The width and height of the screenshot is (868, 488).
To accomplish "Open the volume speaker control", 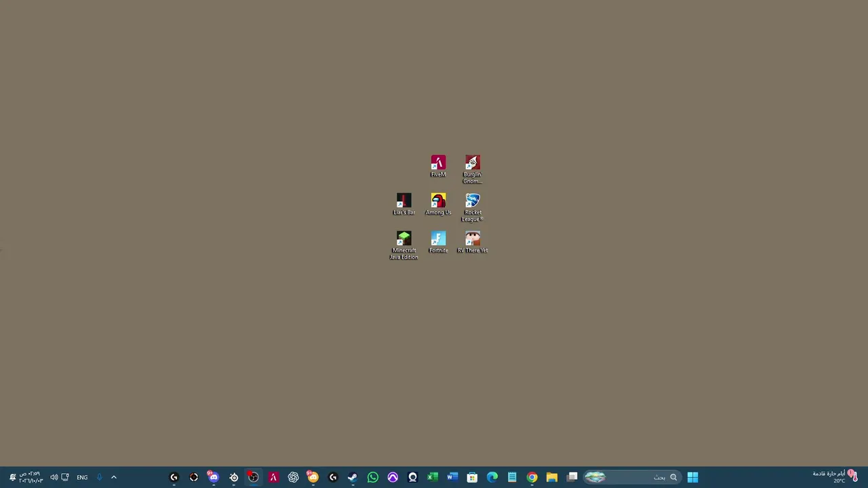I will 54,477.
